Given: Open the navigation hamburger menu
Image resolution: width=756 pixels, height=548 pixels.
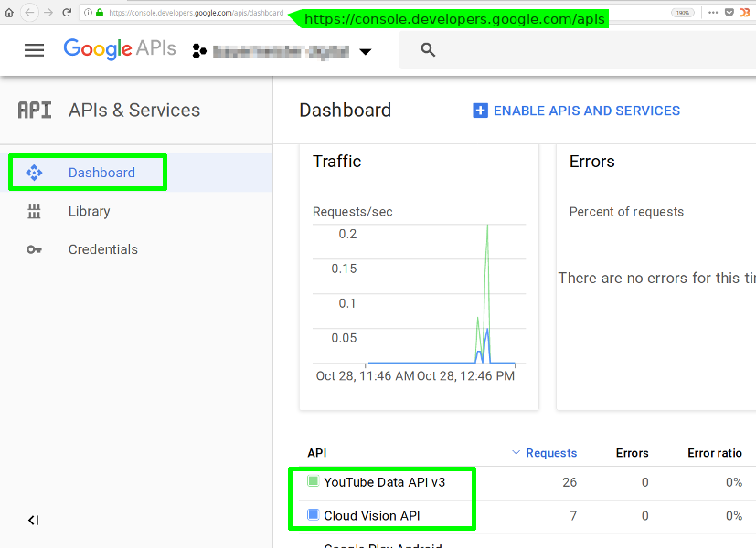Looking at the screenshot, I should pos(34,50).
